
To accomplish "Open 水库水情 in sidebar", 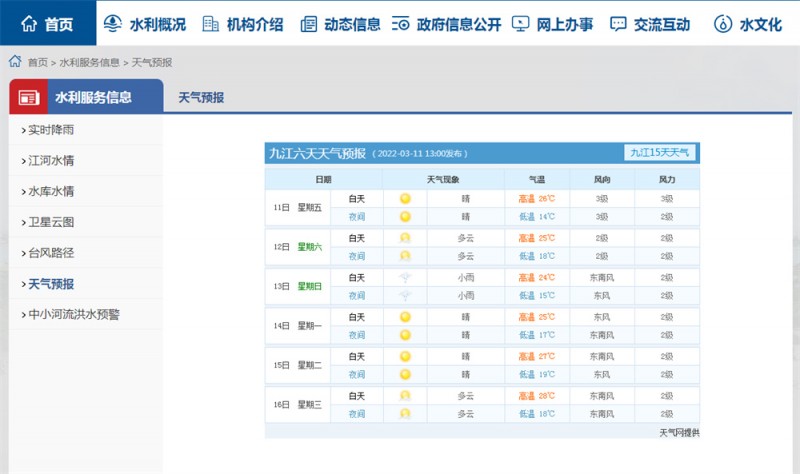I will [51, 191].
